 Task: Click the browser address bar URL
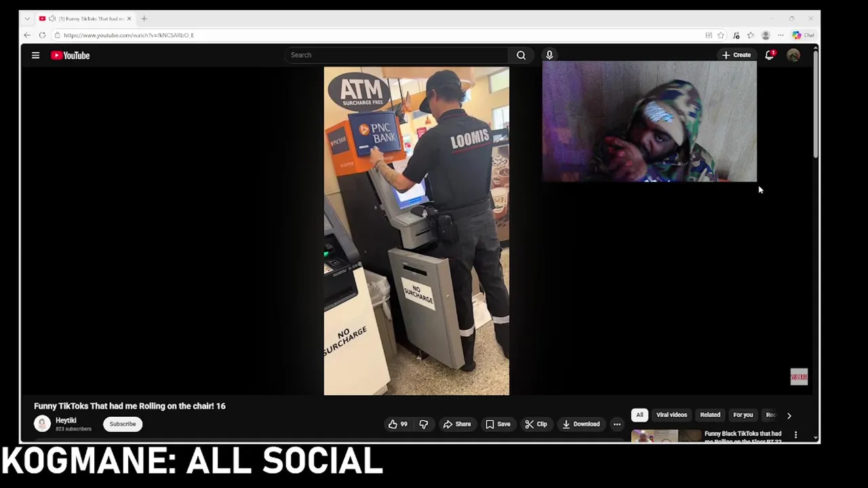(129, 35)
